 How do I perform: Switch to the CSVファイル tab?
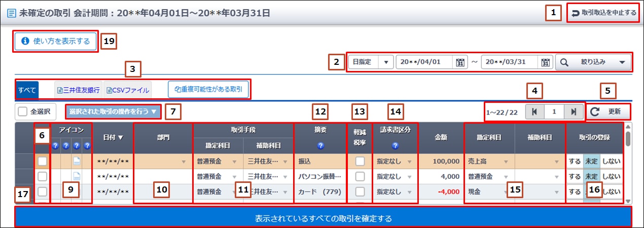128,90
